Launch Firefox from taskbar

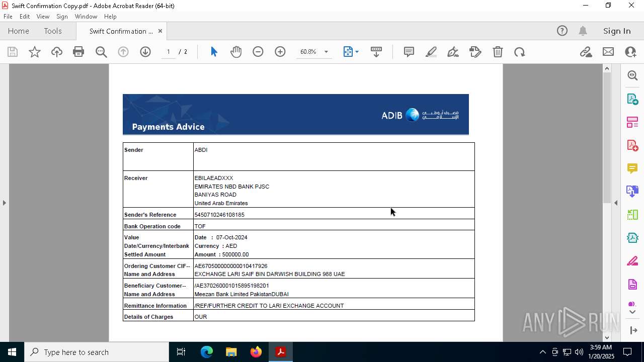click(x=256, y=352)
